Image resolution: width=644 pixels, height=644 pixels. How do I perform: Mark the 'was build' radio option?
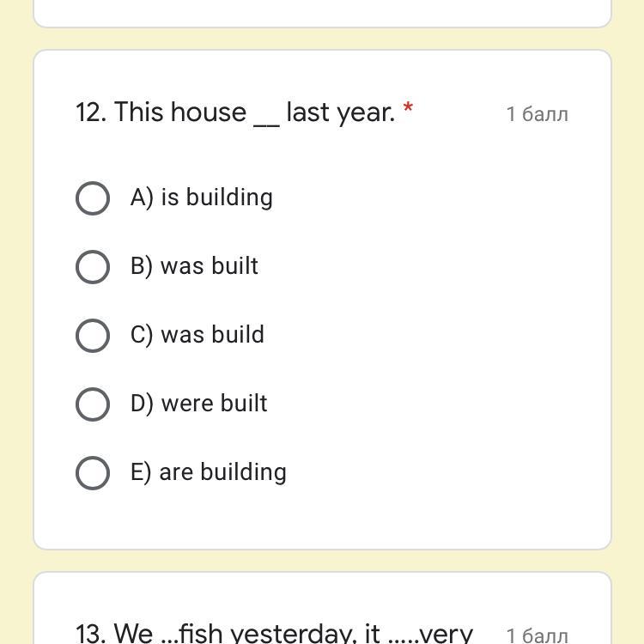point(93,336)
